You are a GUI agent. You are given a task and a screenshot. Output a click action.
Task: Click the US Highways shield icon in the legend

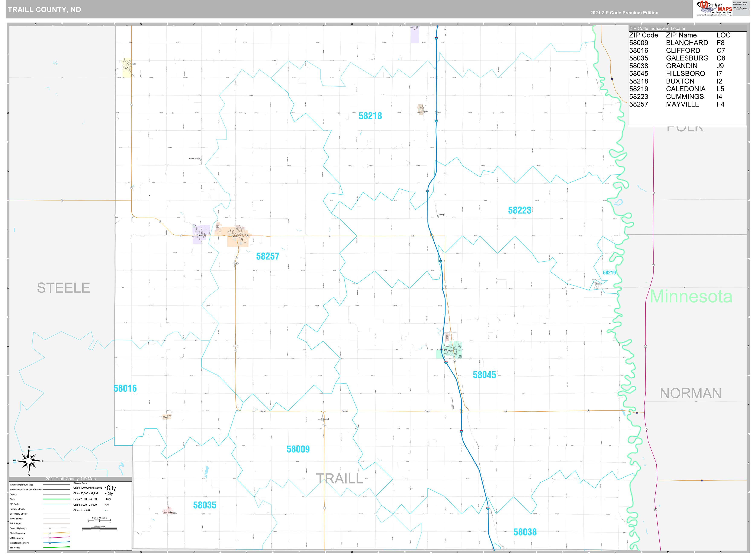[50, 538]
